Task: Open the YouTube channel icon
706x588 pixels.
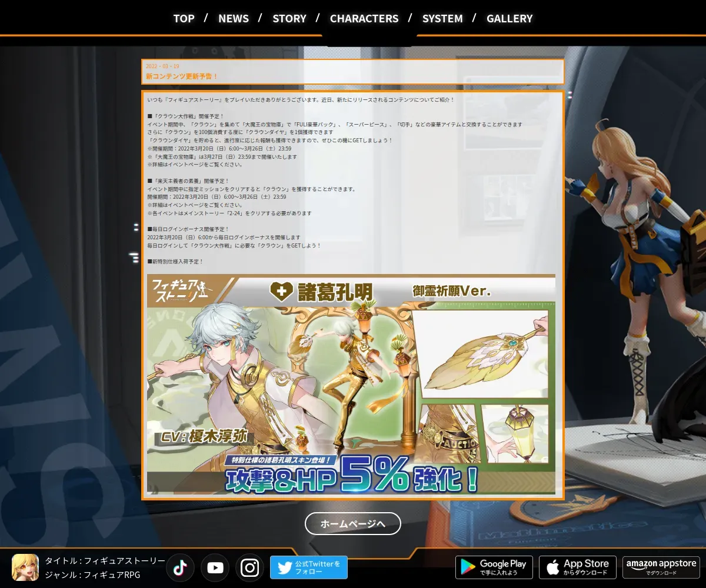Action: click(215, 567)
